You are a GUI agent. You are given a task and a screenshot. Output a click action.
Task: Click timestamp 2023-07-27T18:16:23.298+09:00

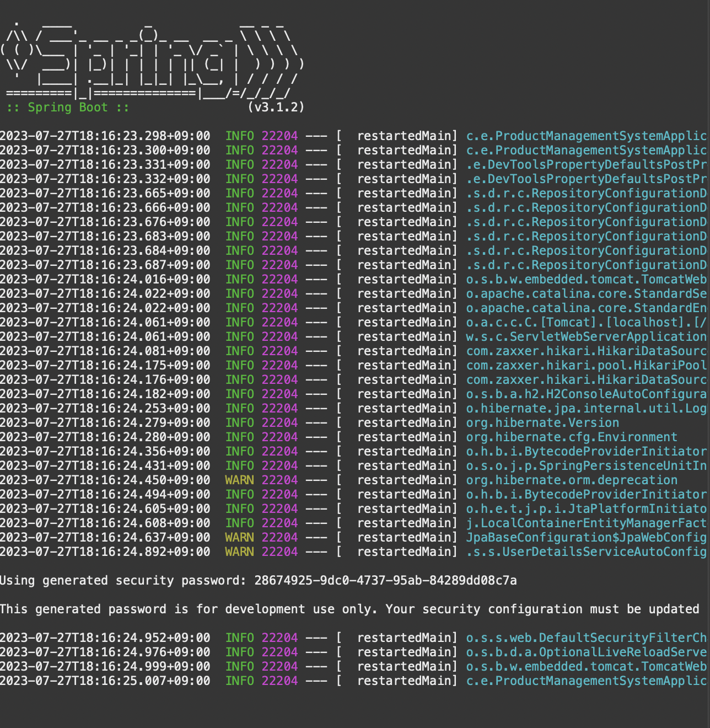point(105,136)
